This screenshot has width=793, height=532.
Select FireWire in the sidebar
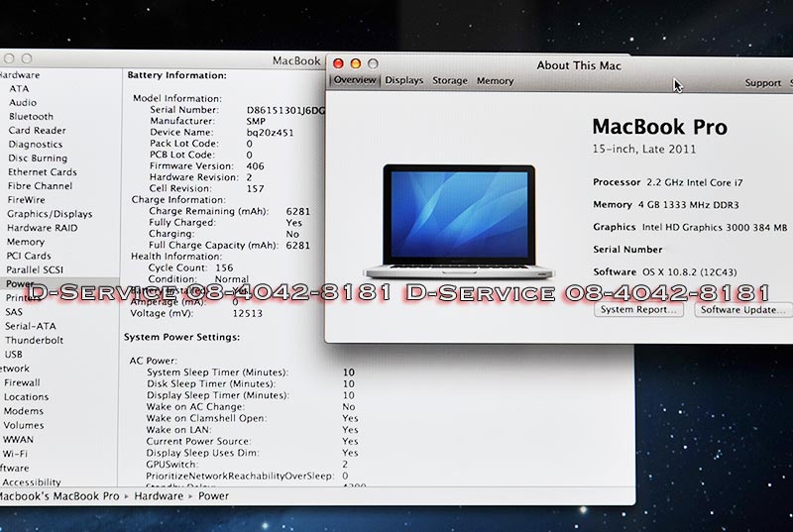tap(27, 200)
